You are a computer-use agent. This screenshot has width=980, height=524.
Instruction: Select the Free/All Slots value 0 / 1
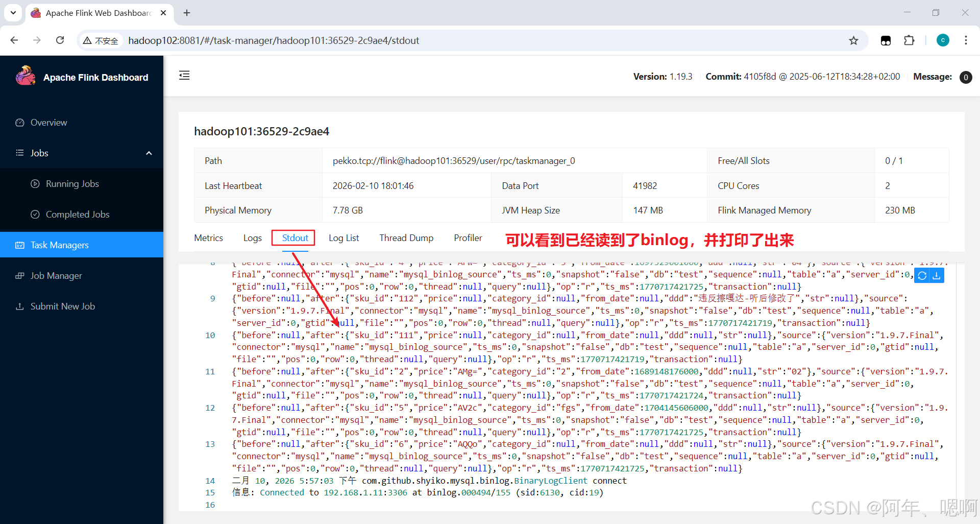894,161
